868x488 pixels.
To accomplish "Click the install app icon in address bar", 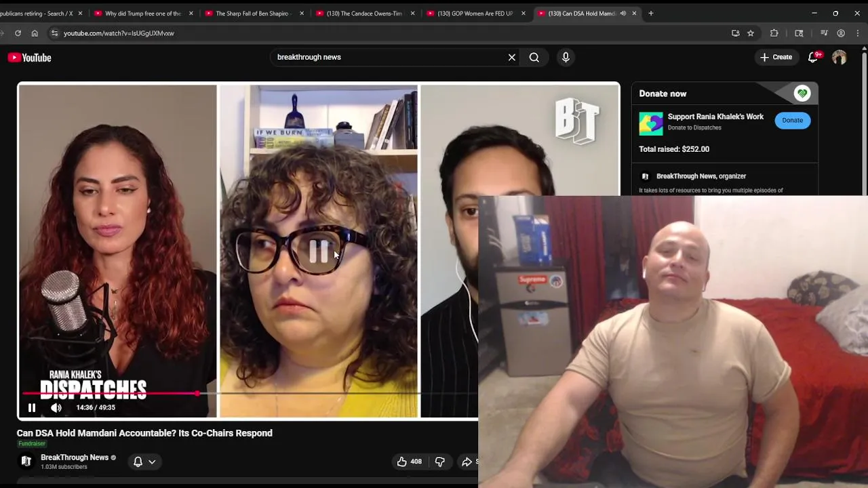I will [735, 33].
